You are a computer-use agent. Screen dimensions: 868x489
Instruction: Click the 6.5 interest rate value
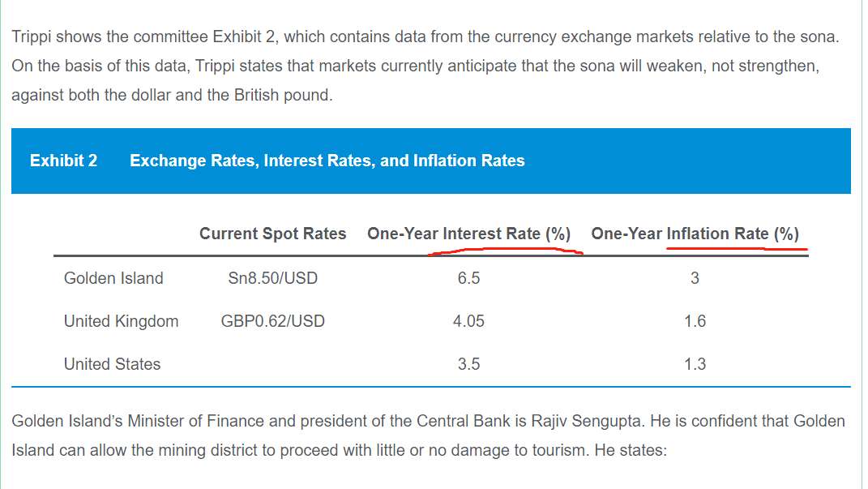[x=469, y=278]
